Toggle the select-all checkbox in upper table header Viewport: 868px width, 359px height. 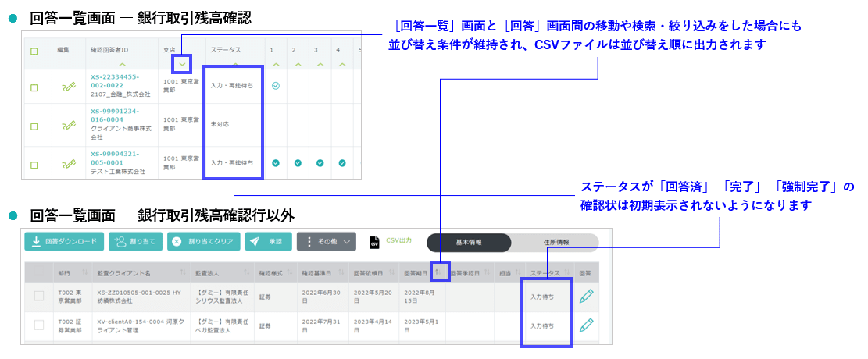pyautogui.click(x=34, y=52)
